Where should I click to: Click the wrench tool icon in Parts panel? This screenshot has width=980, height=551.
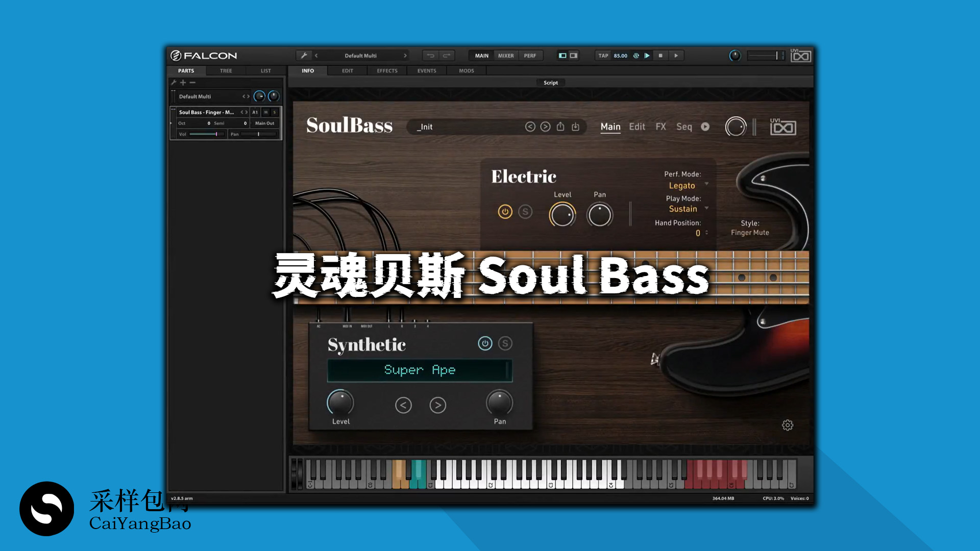174,82
